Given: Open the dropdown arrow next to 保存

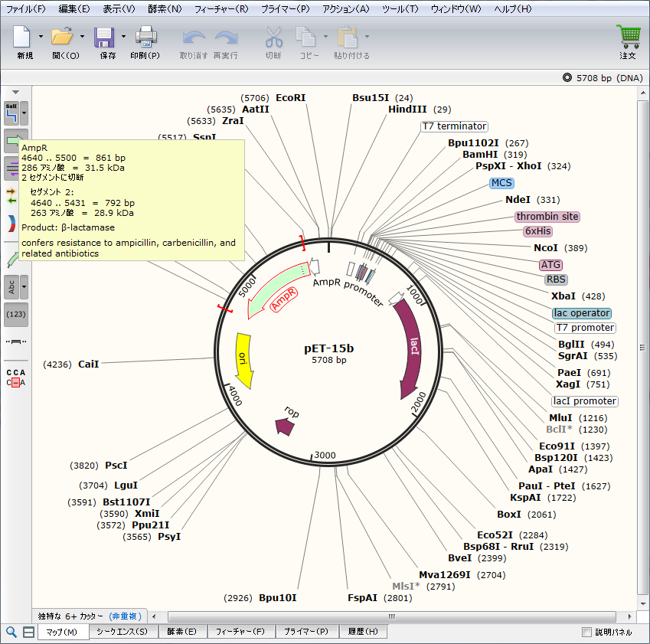Looking at the screenshot, I should coord(123,37).
